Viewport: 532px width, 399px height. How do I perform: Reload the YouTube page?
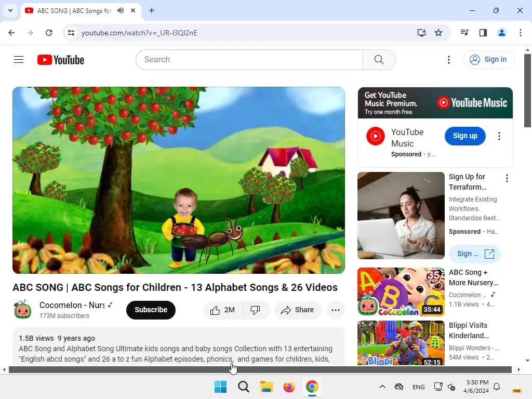pyautogui.click(x=49, y=33)
